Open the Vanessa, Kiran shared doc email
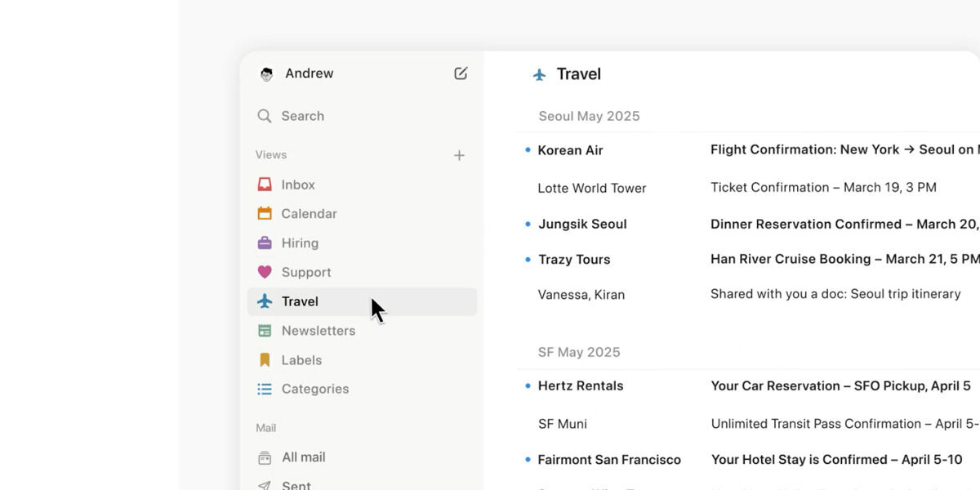 748,294
